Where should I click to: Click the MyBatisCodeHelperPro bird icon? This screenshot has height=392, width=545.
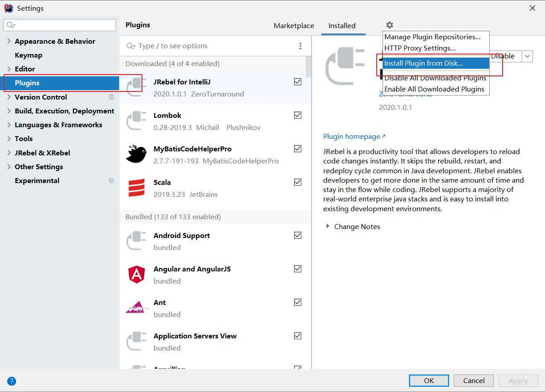pos(137,154)
